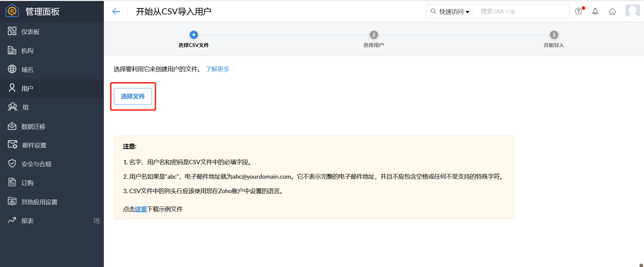The height and width of the screenshot is (267, 644).
Task: Open 组 groups in sidebar
Action: point(26,107)
